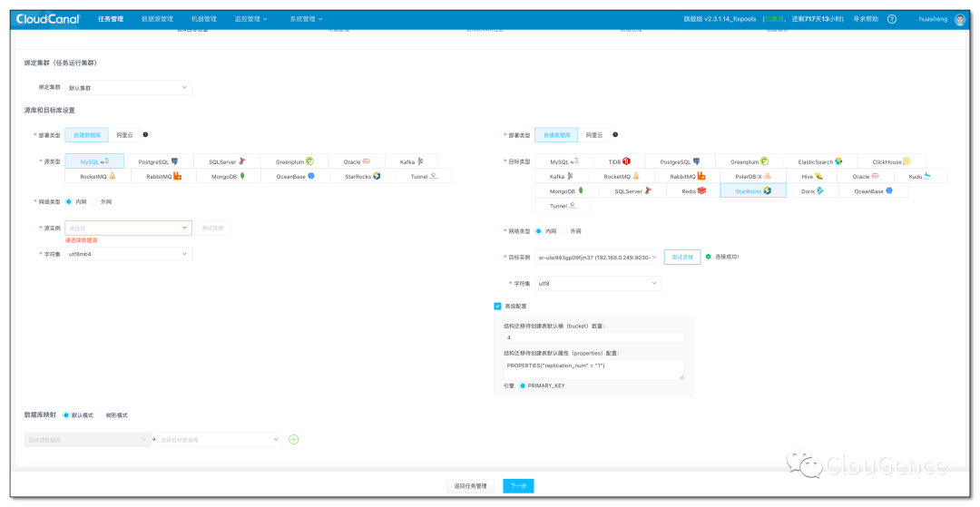Pick Redis as the target type
980x507 pixels.
[693, 191]
